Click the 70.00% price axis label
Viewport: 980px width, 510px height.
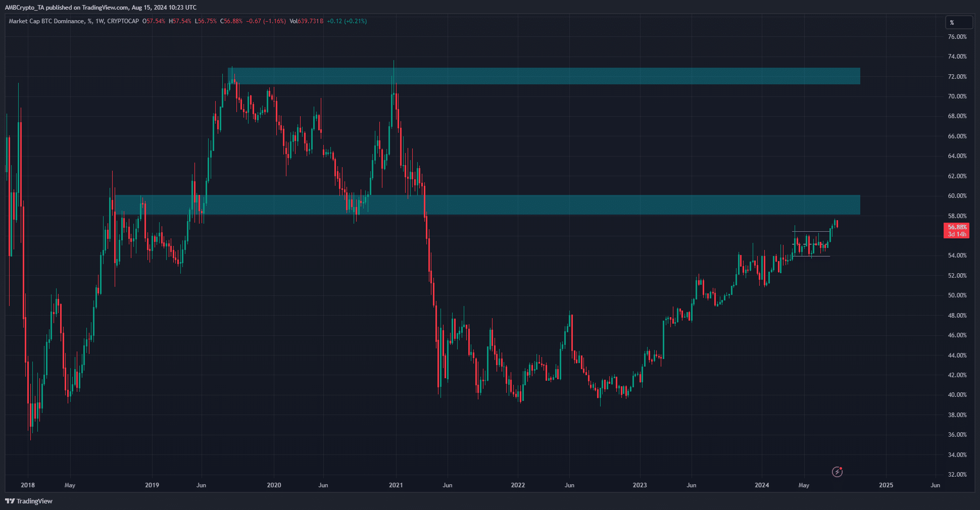coord(957,96)
